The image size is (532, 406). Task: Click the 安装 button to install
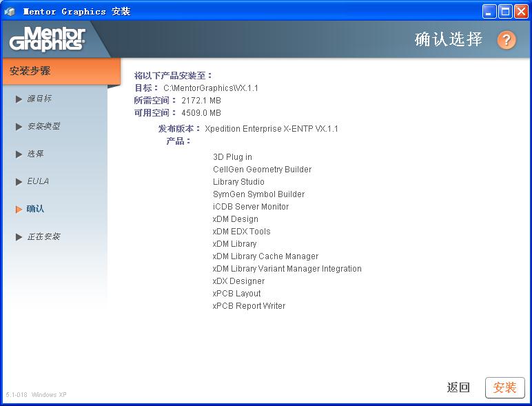point(505,387)
